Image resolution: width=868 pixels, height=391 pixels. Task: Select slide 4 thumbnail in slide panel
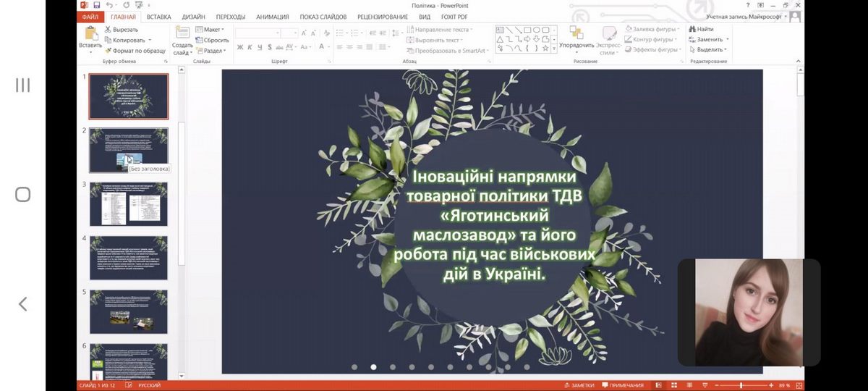[128, 257]
